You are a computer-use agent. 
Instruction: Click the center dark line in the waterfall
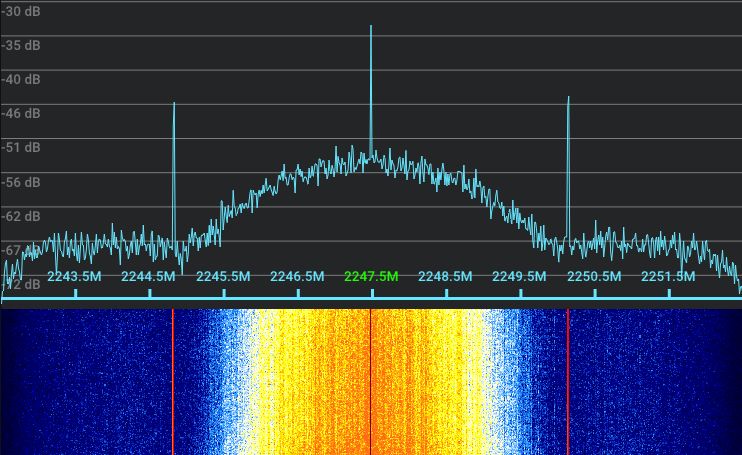click(x=371, y=380)
